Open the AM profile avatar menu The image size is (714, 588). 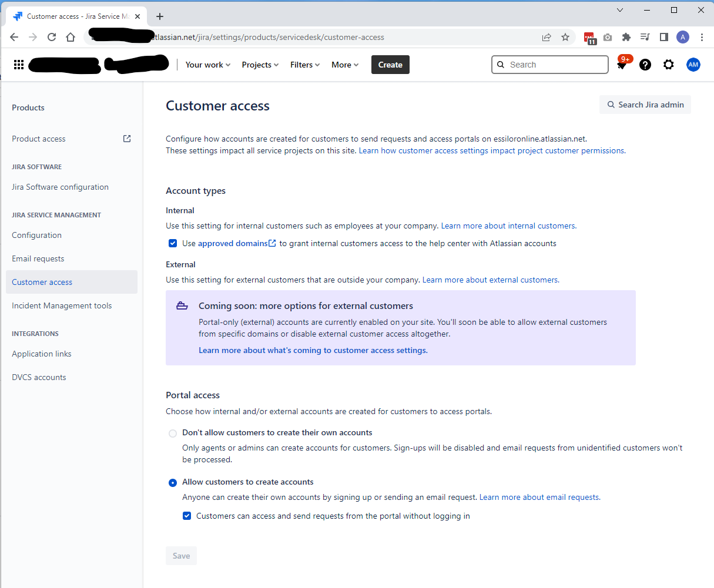[693, 65]
